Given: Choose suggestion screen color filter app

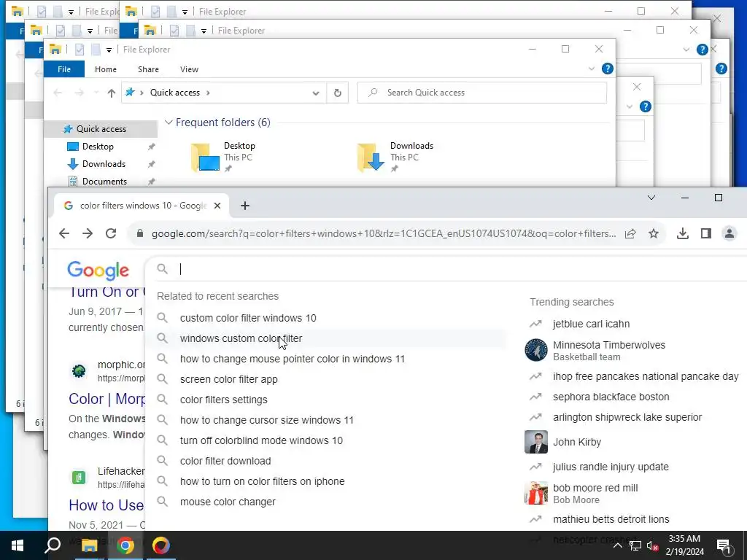Looking at the screenshot, I should point(228,379).
